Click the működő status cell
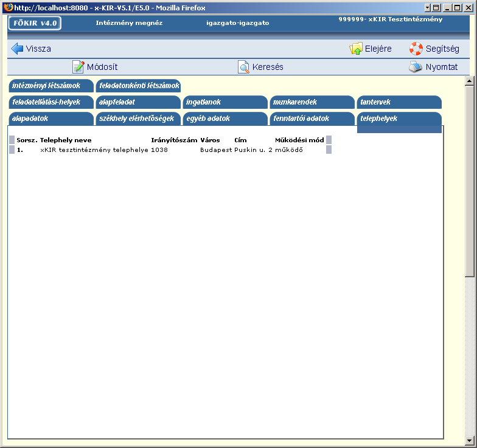 coord(288,150)
